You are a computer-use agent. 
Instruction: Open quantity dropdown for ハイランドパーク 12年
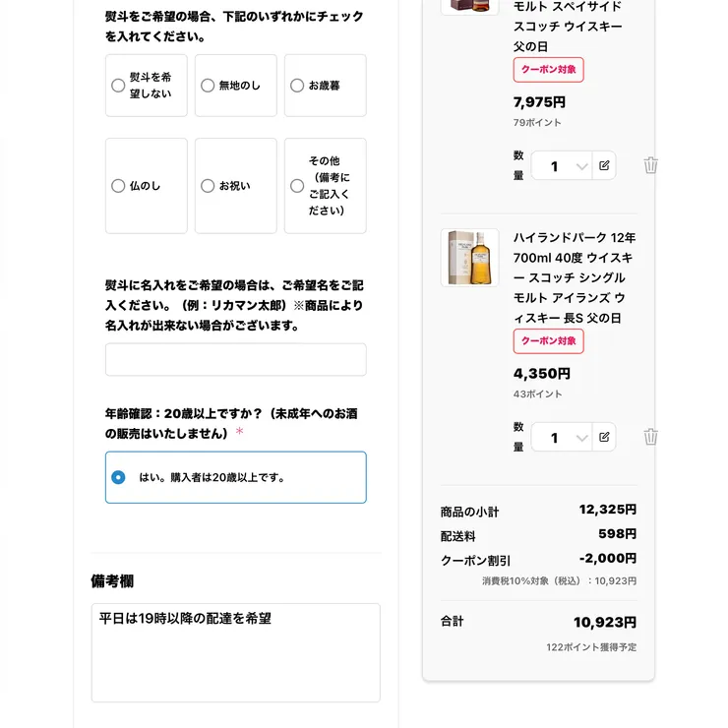(x=562, y=438)
